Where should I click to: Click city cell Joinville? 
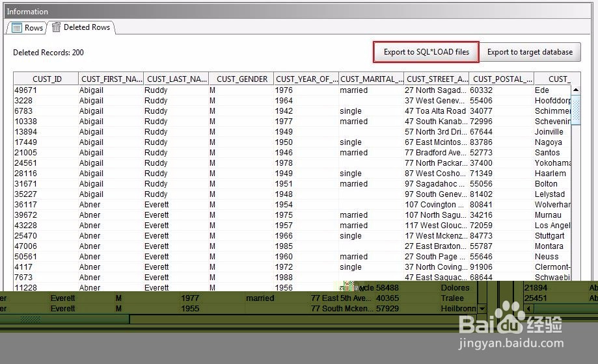(552, 132)
